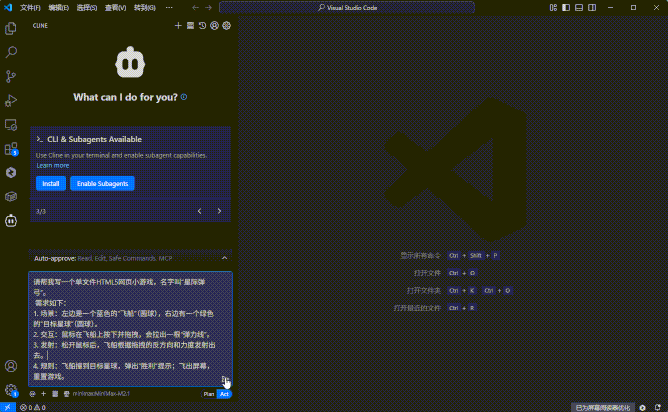Viewport: 668px width, 412px height.
Task: Open the 查看(V) menu
Action: (x=115, y=7)
